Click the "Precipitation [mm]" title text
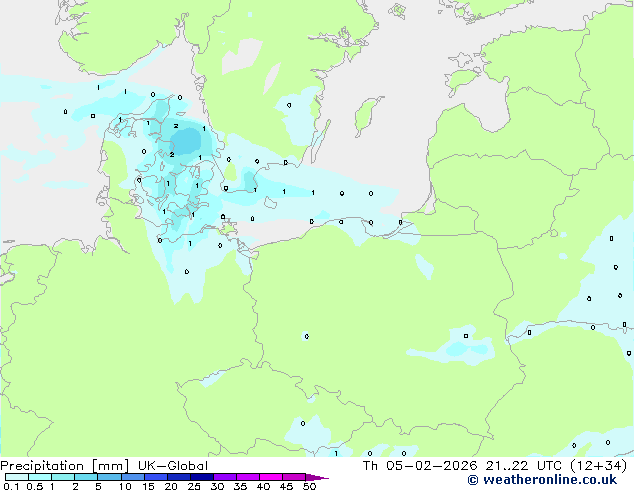634x490 pixels. pyautogui.click(x=64, y=466)
